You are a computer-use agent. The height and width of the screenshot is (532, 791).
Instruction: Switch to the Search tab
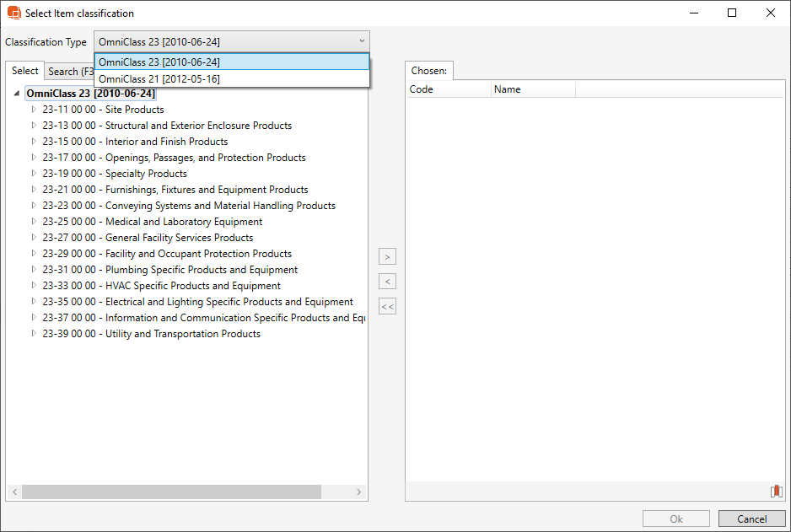tap(69, 72)
